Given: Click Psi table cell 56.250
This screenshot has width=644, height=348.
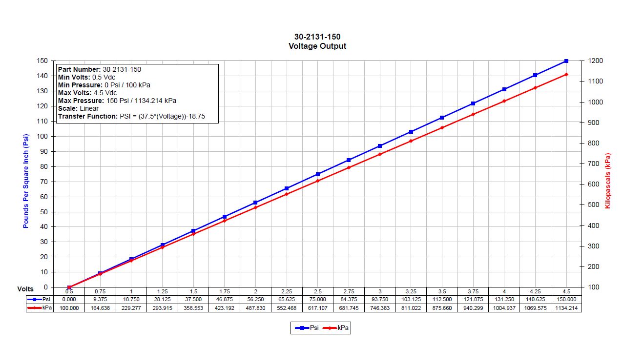Looking at the screenshot, I should 255,299.
